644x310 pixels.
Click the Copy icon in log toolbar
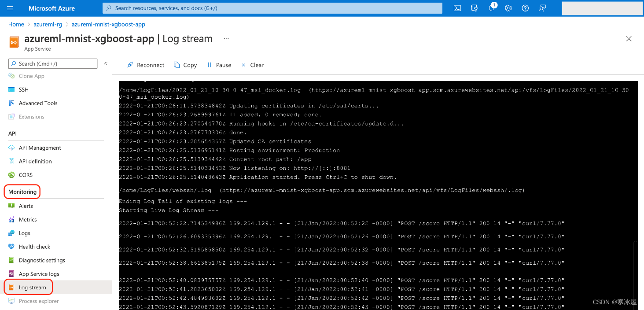pyautogui.click(x=177, y=65)
